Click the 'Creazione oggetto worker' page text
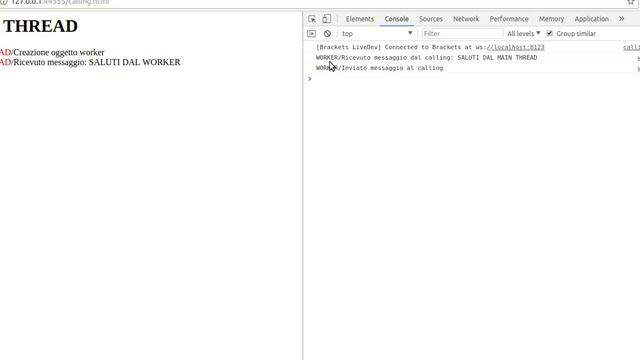This screenshot has height=360, width=640. click(59, 52)
